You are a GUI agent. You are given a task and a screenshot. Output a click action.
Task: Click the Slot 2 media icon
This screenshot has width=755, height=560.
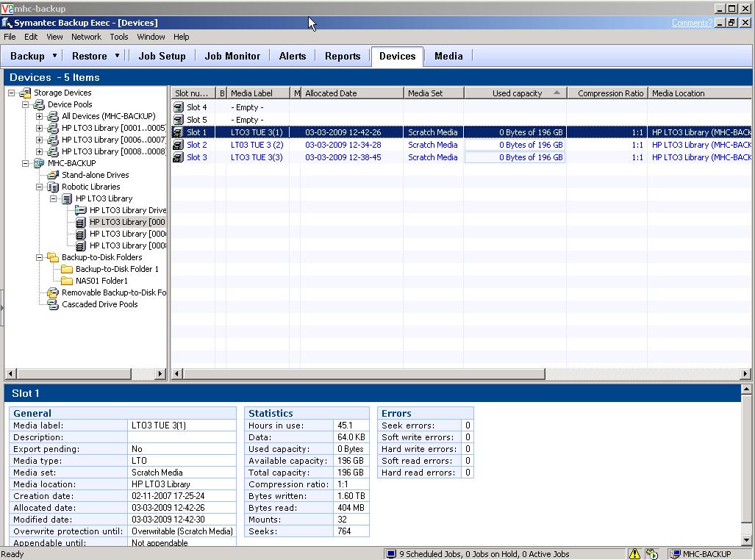(x=178, y=145)
